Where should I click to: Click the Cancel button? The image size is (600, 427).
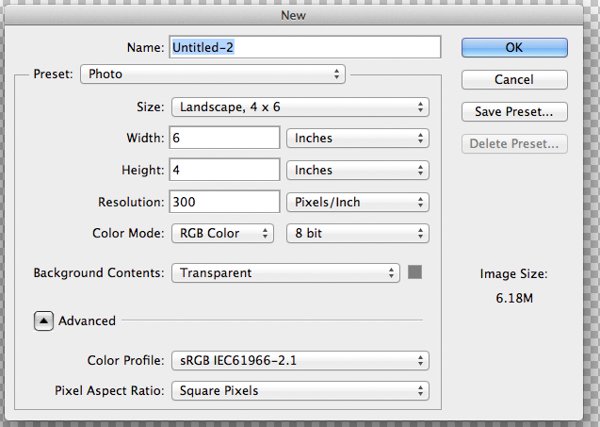514,79
